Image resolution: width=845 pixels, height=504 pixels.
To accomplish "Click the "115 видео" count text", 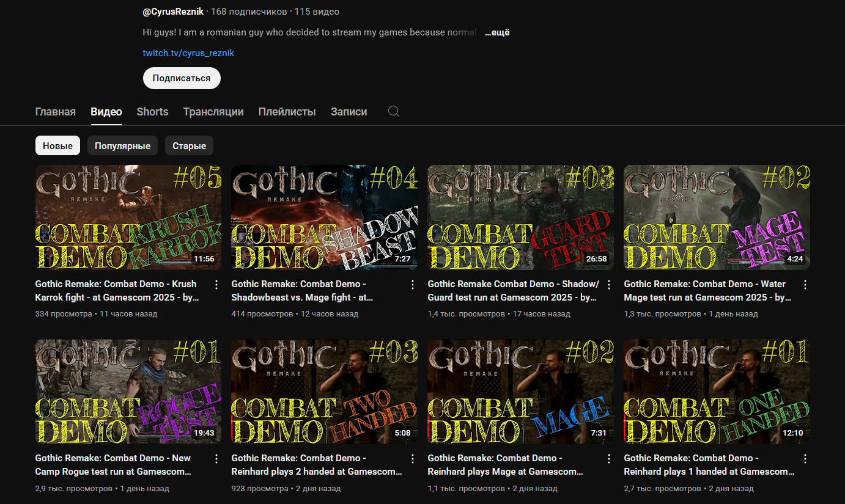I will [x=317, y=12].
